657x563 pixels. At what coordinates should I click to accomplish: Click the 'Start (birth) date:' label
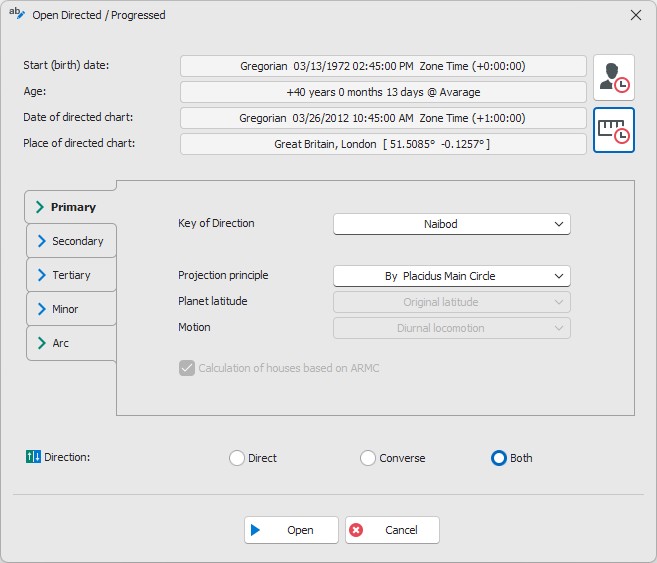pyautogui.click(x=66, y=65)
